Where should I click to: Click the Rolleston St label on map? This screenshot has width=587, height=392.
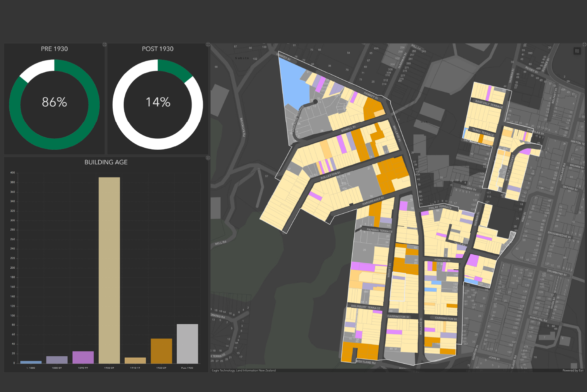point(330,175)
